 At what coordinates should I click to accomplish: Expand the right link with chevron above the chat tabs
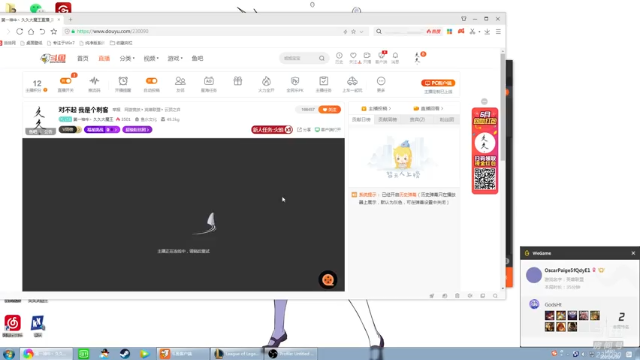pyautogui.click(x=429, y=109)
